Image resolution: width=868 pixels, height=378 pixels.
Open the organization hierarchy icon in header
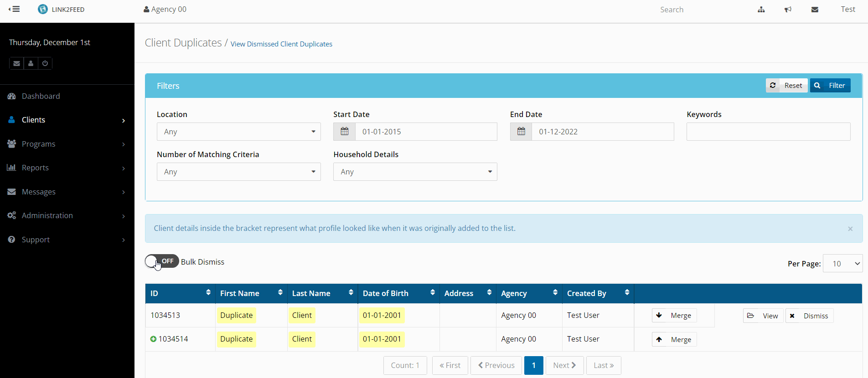(761, 10)
